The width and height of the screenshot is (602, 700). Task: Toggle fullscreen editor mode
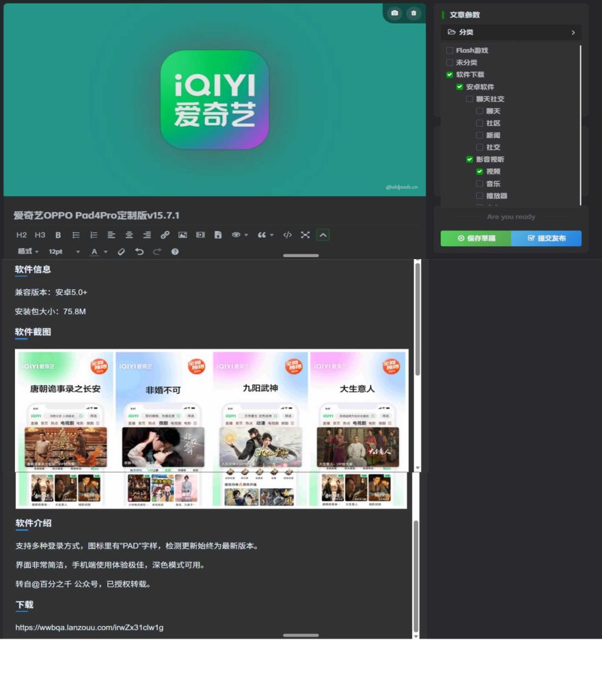(305, 235)
